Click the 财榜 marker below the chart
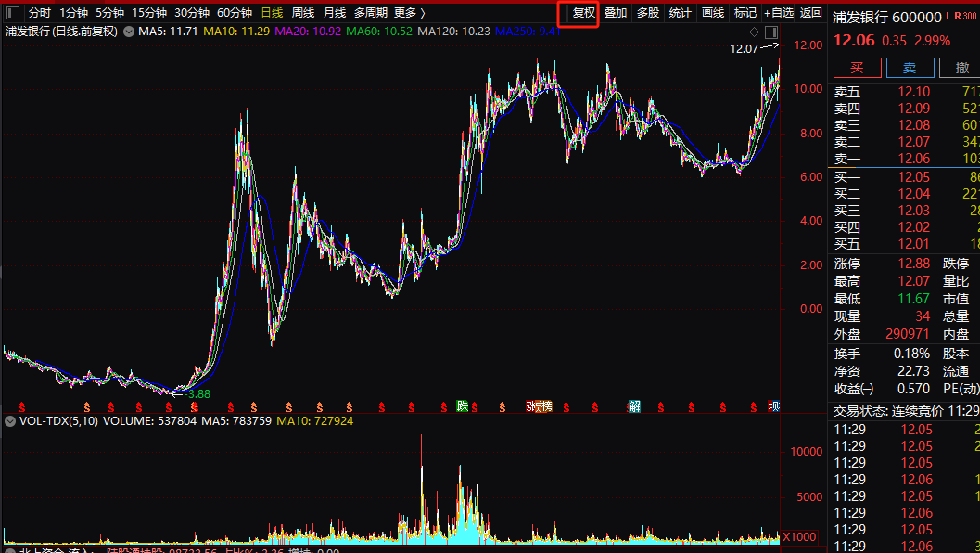The height and width of the screenshot is (553, 980). [539, 406]
